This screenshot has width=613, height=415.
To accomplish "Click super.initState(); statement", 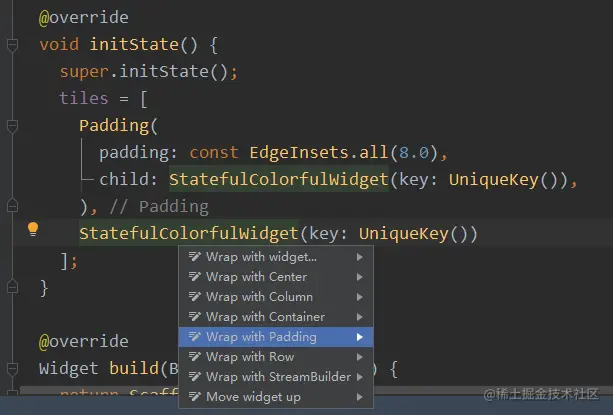I will [149, 72].
